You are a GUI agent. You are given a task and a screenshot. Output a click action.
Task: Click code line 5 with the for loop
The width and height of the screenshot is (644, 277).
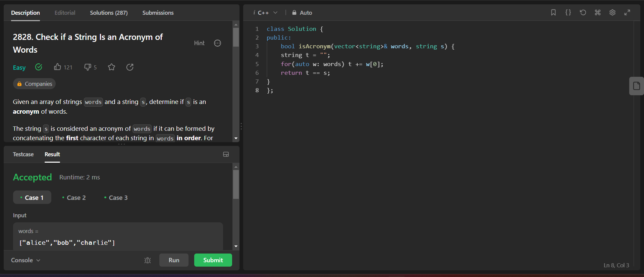332,64
